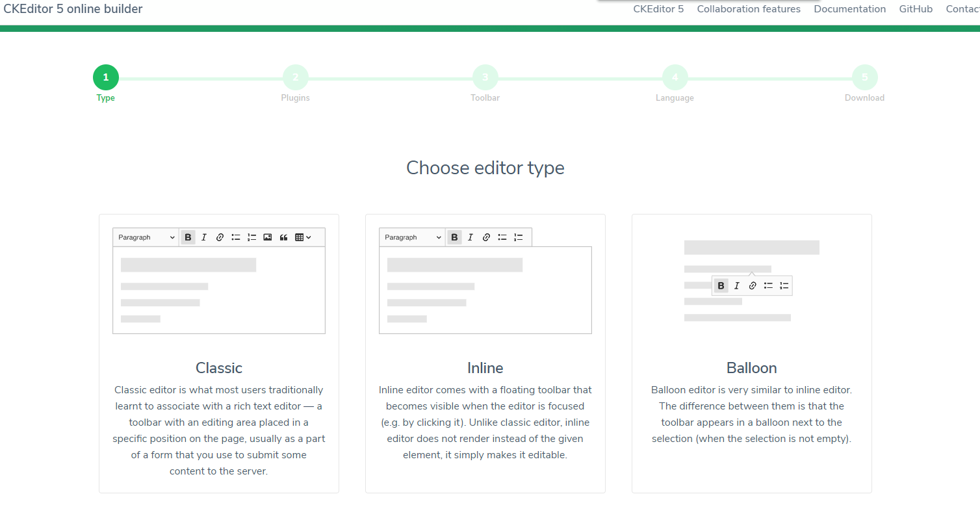
Task: Click bulleted list icon in Classic preview
Action: click(236, 237)
